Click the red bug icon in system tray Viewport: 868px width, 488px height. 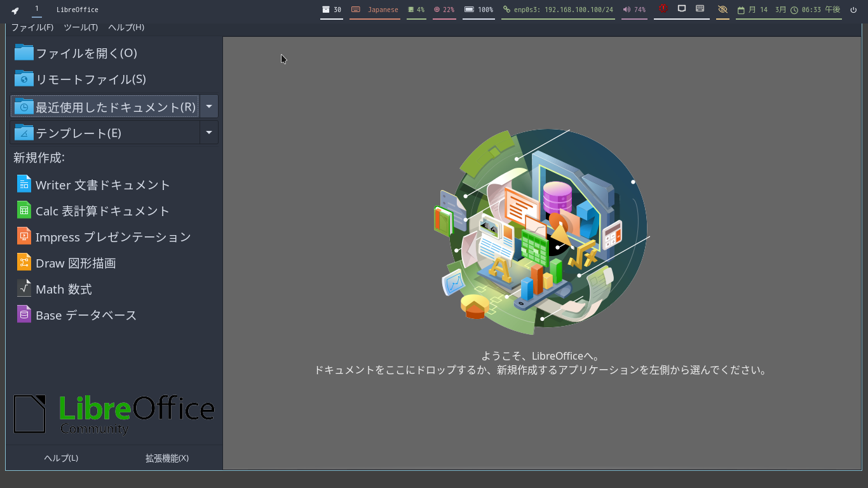[x=663, y=9]
